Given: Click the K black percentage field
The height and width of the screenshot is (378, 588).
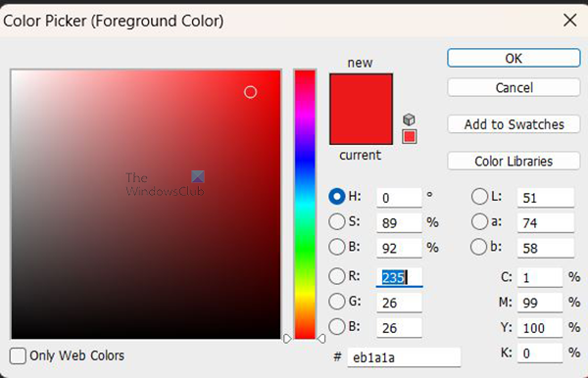Looking at the screenshot, I should (x=540, y=353).
